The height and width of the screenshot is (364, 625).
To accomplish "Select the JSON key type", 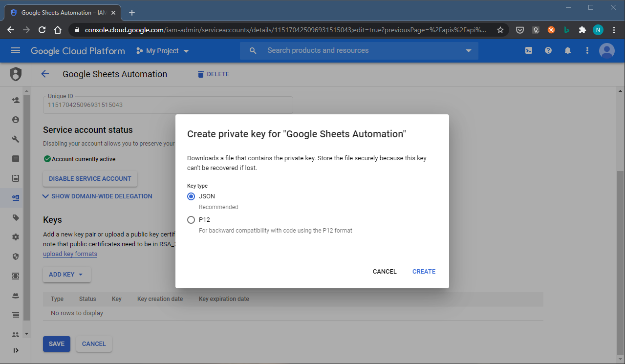I will pos(191,196).
